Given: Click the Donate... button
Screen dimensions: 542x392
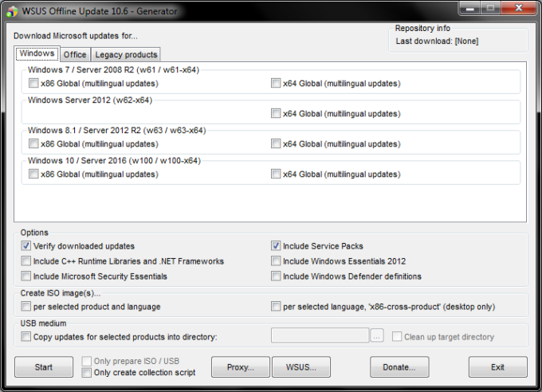Looking at the screenshot, I should pyautogui.click(x=399, y=367).
